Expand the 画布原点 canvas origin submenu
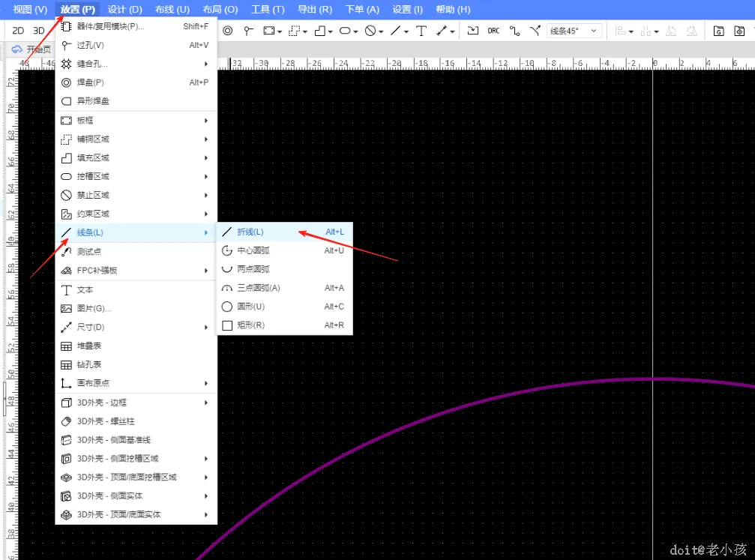Image resolution: width=755 pixels, height=560 pixels. pos(136,383)
